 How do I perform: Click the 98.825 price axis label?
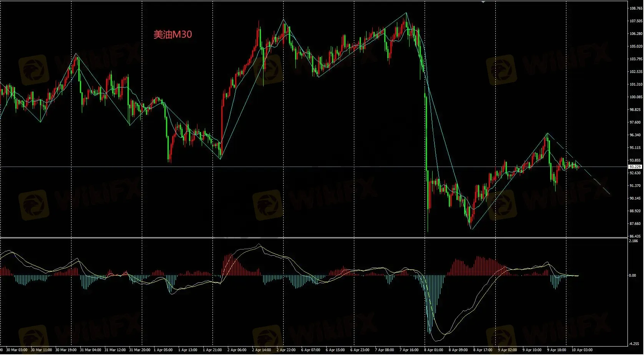636,110
